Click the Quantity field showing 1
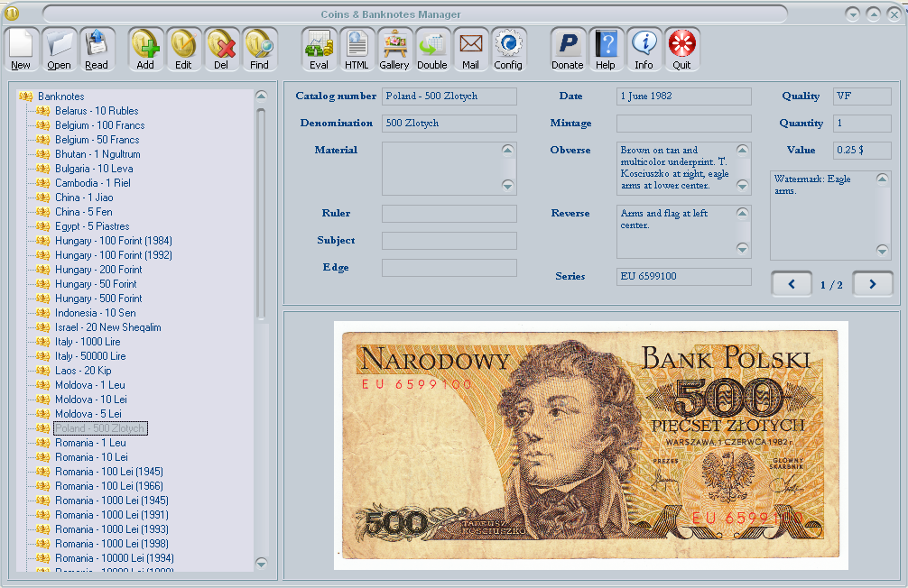Image resolution: width=908 pixels, height=588 pixels. coord(862,124)
